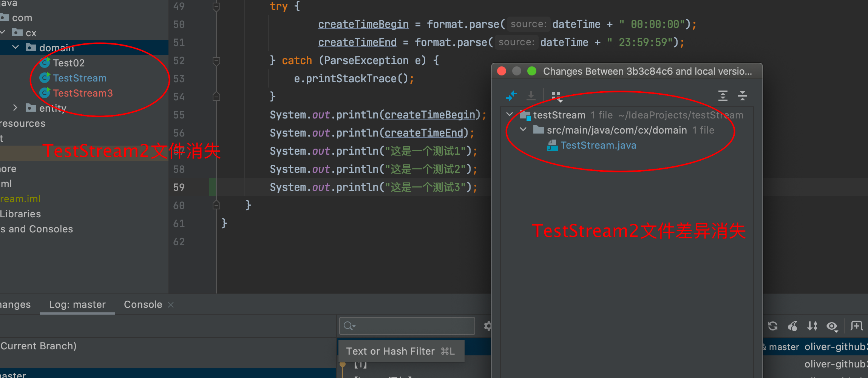Viewport: 868px width, 378px height.
Task: Close the Changes Between dialog with red button
Action: 502,71
